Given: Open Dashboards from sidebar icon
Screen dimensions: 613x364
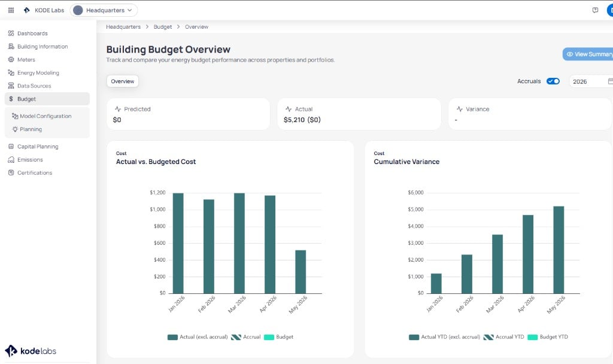Looking at the screenshot, I should [11, 34].
